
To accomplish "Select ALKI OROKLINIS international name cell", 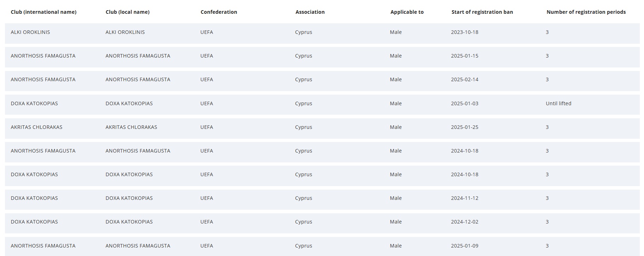I will point(30,32).
